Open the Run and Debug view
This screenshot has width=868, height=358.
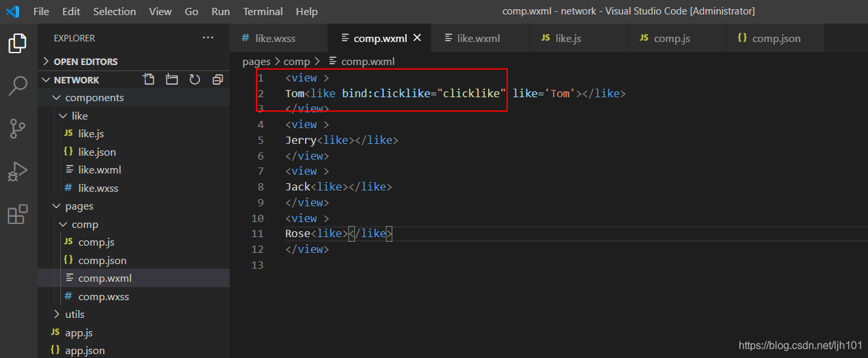point(18,171)
